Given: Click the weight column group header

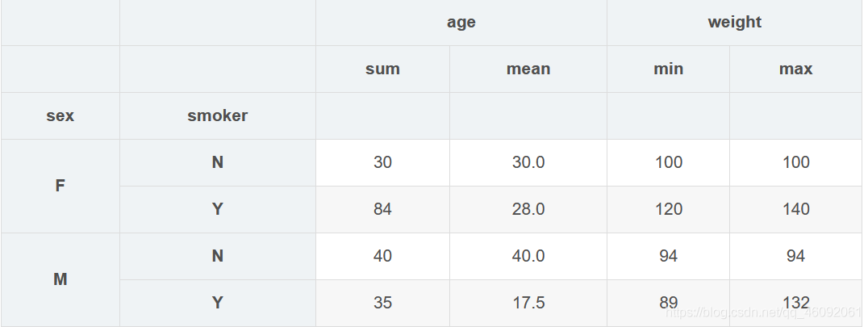Looking at the screenshot, I should click(734, 23).
